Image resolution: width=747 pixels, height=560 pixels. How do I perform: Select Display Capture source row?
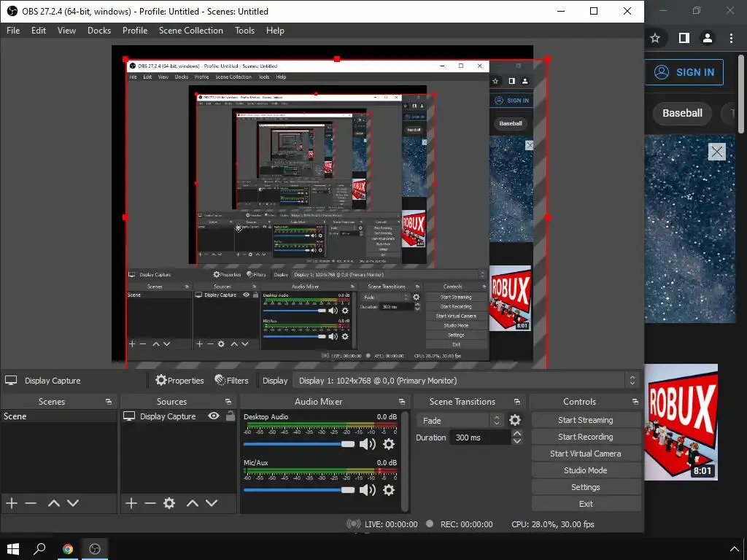(178, 416)
